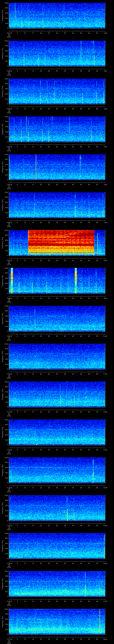Select the '7:14:00' time label
This screenshot has height=644, width=114.
coord(9,525)
